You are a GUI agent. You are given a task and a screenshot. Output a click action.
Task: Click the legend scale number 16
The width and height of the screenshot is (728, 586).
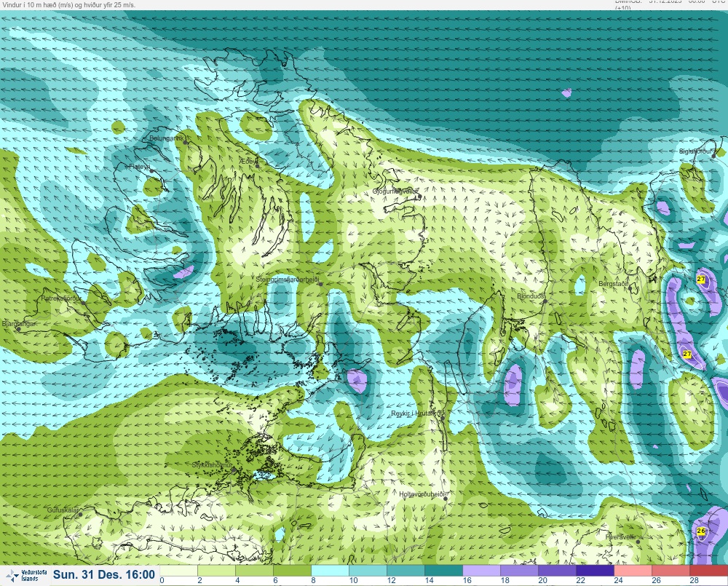(x=467, y=580)
